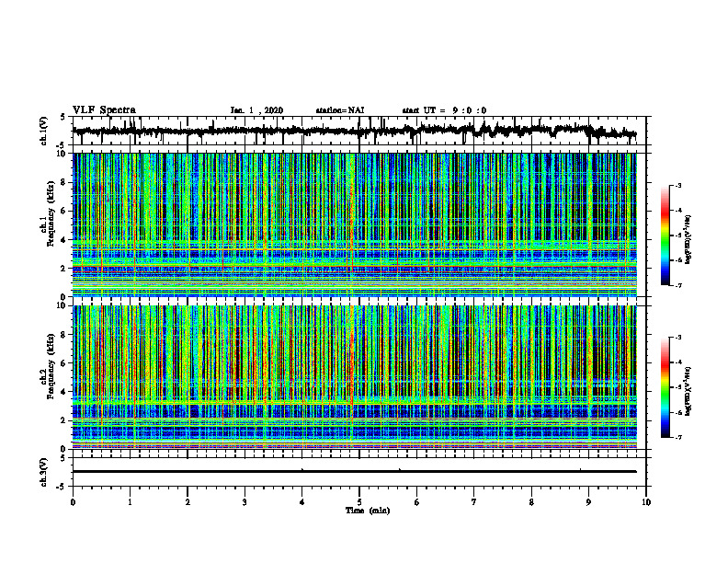Click the time axis tick label "1"
This screenshot has height=563, width=728.
pyautogui.click(x=130, y=502)
